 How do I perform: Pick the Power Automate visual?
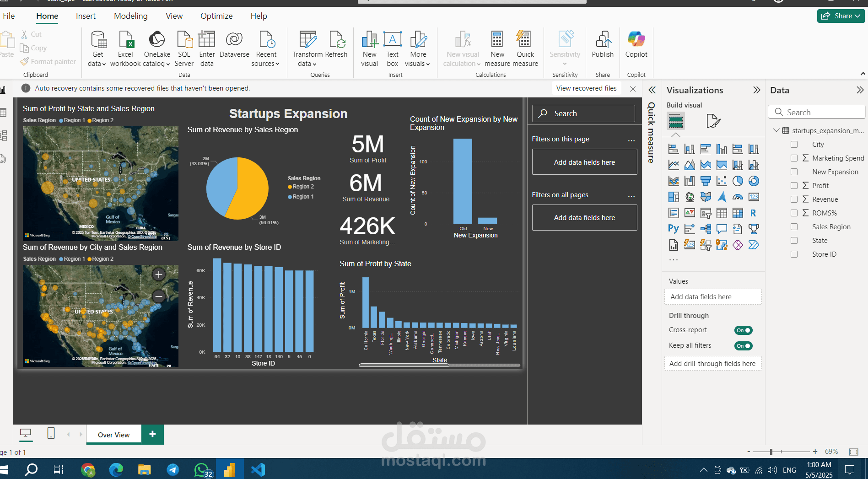754,245
